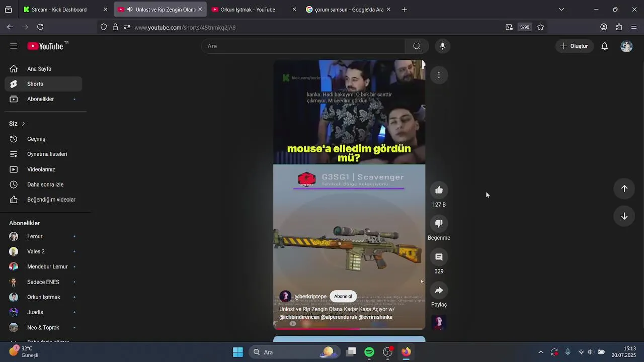Open Beğendiğim videolar list
The image size is (644, 362).
tap(43, 200)
